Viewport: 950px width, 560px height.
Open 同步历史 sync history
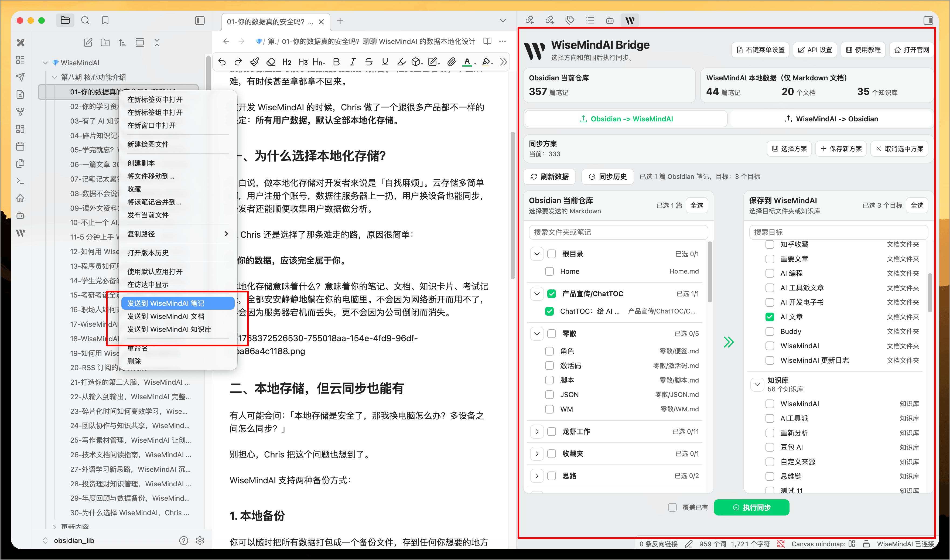(607, 177)
